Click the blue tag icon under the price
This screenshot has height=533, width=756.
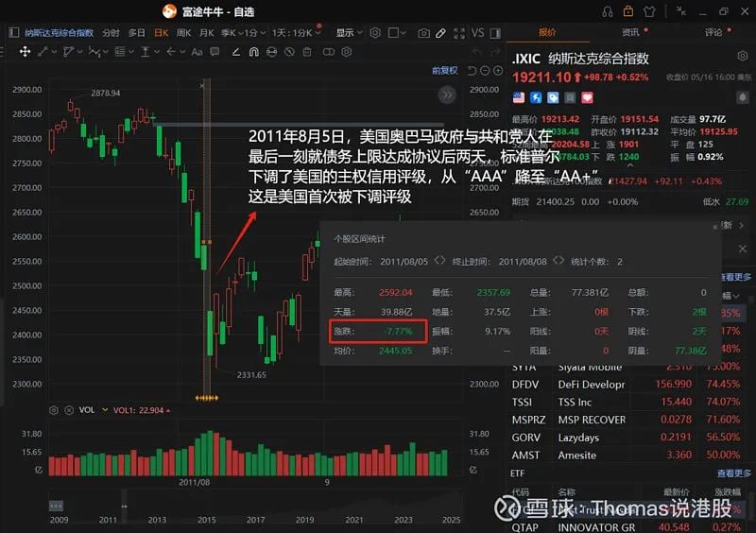click(553, 98)
